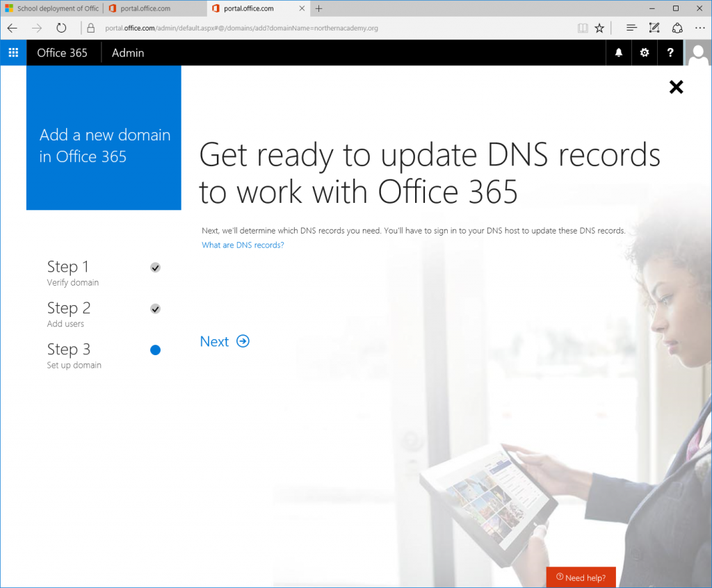
Task: Click the browser forward arrow
Action: tap(37, 28)
